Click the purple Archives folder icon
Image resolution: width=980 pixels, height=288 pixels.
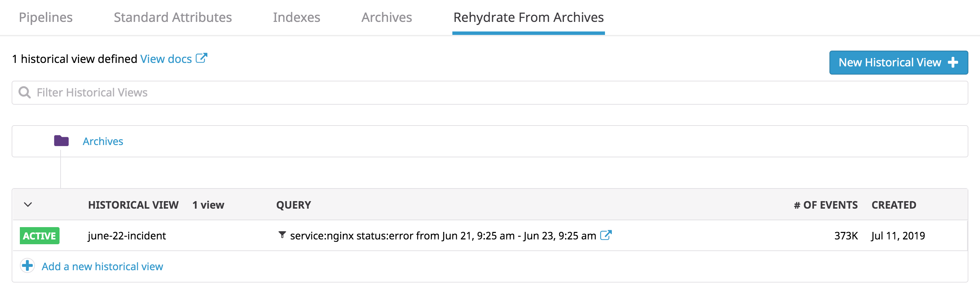(62, 141)
